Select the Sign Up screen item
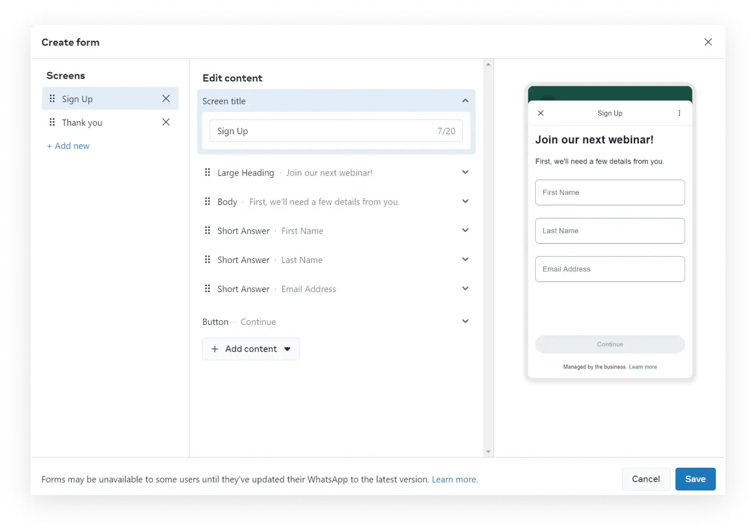The height and width of the screenshot is (532, 756). coord(77,99)
